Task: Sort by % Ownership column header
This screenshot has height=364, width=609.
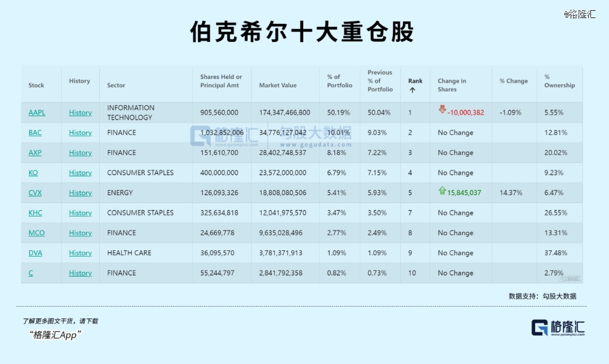Action: (x=559, y=81)
